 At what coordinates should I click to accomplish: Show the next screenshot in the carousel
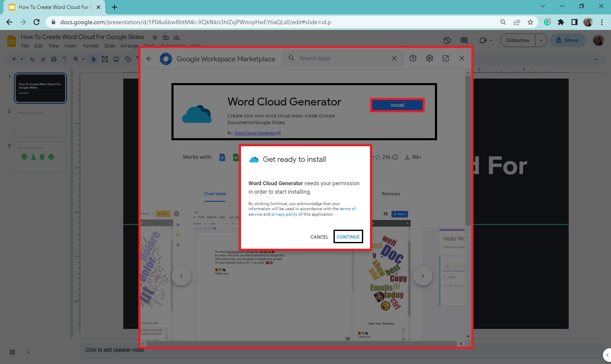coord(423,276)
